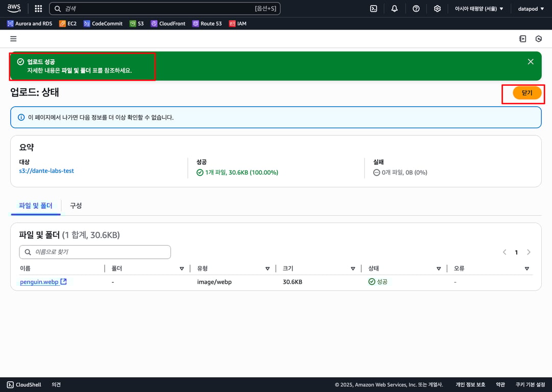Open the hamburger side navigation menu
The height and width of the screenshot is (392, 552).
(13, 39)
